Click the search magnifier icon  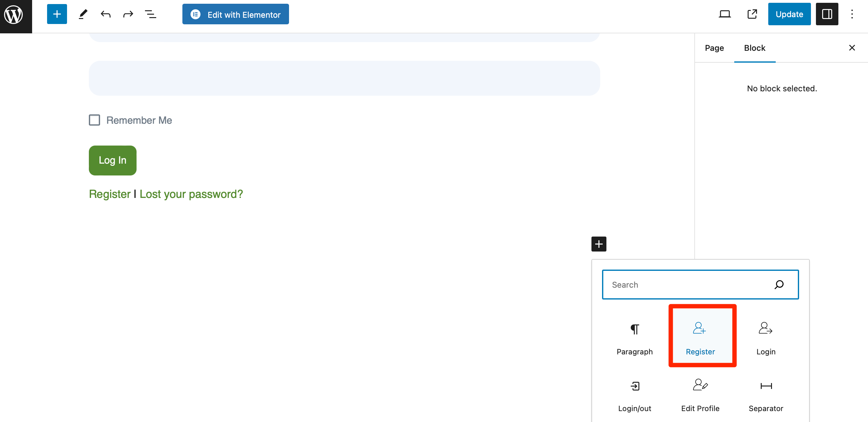pyautogui.click(x=779, y=285)
